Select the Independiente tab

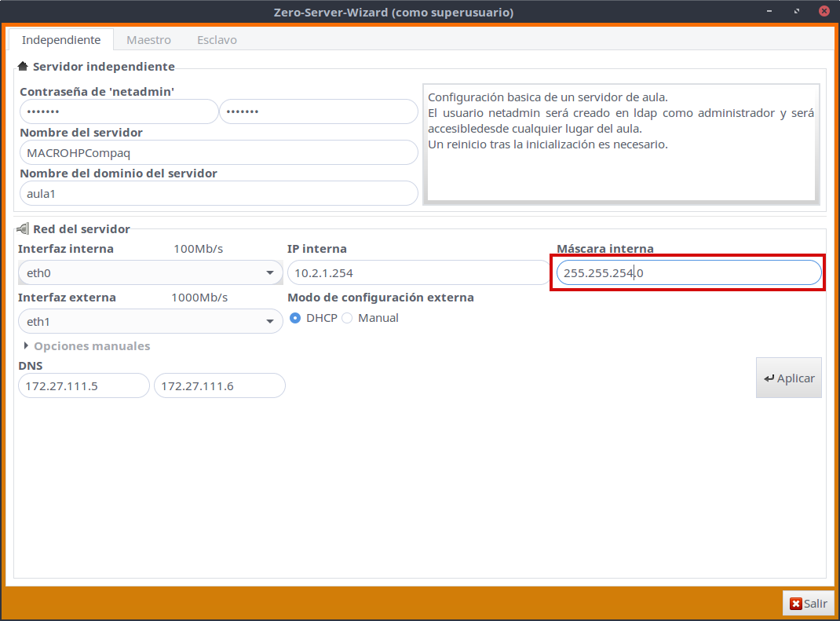tap(61, 40)
